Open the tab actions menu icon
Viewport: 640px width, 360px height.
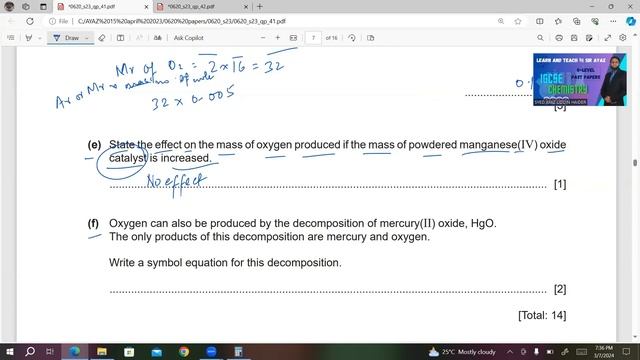43,7
